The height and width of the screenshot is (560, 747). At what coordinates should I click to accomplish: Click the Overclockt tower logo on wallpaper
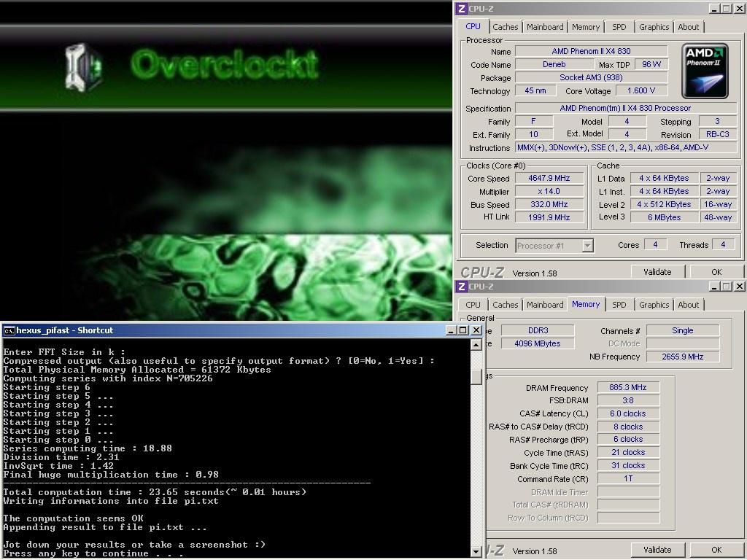coord(84,67)
